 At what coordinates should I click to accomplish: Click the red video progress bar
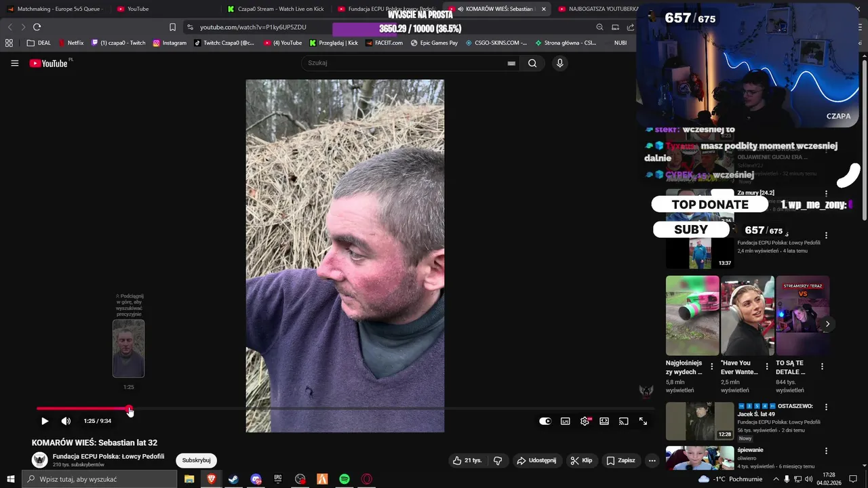tap(83, 409)
